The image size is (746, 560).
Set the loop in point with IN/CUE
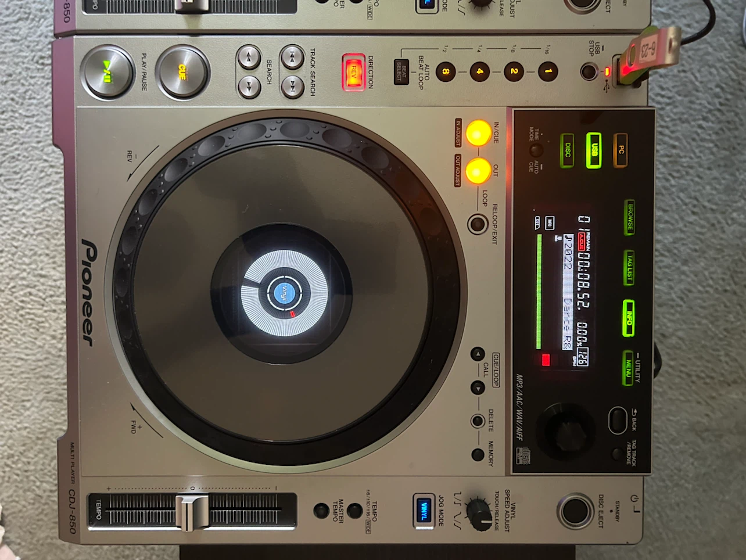478,133
